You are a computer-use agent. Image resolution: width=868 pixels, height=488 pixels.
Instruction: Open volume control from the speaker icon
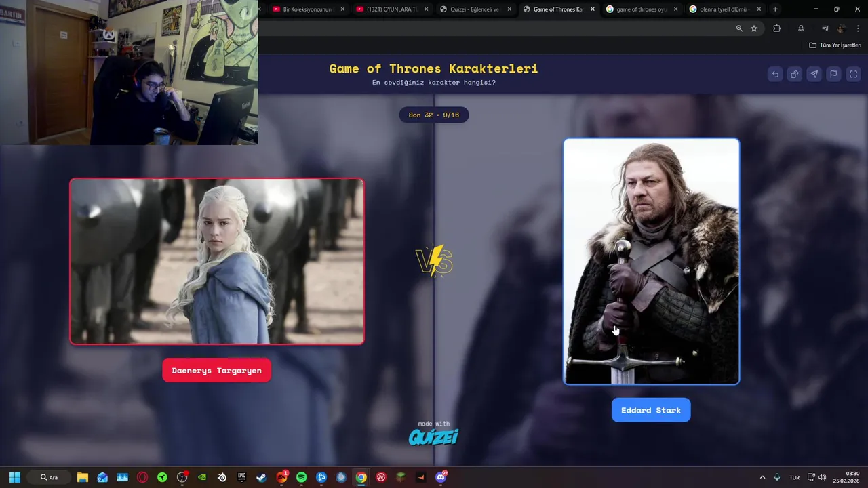click(823, 477)
